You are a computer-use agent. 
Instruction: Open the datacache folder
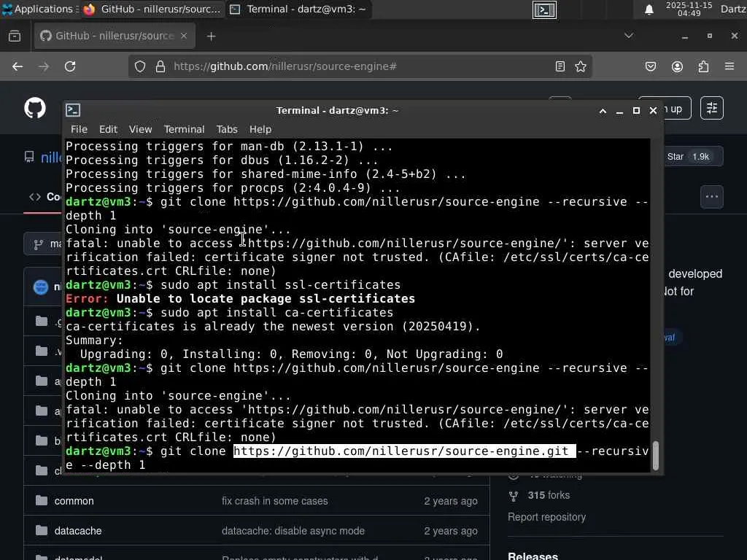(77, 531)
